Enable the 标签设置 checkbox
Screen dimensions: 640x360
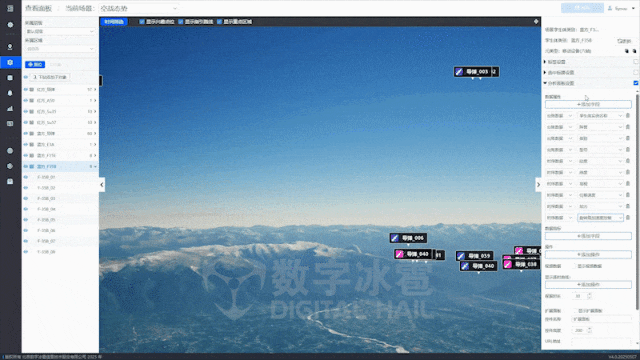point(636,62)
